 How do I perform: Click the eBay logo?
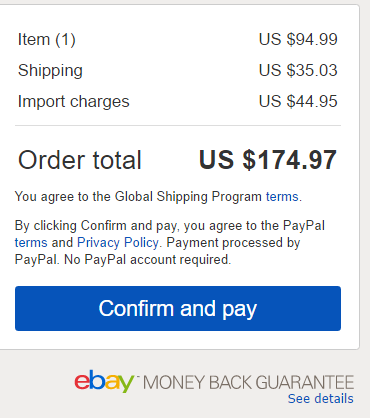pos(104,381)
